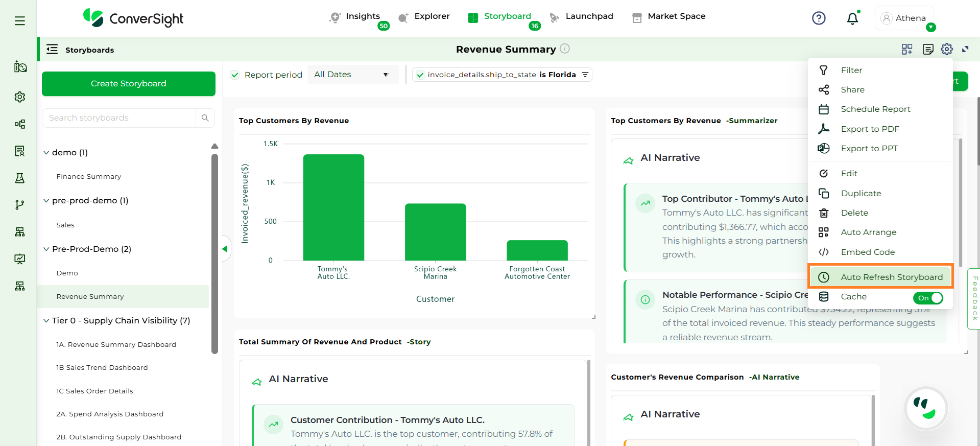
Task: Collapse the Pre-Prod-Demo (2) group
Action: (x=46, y=249)
